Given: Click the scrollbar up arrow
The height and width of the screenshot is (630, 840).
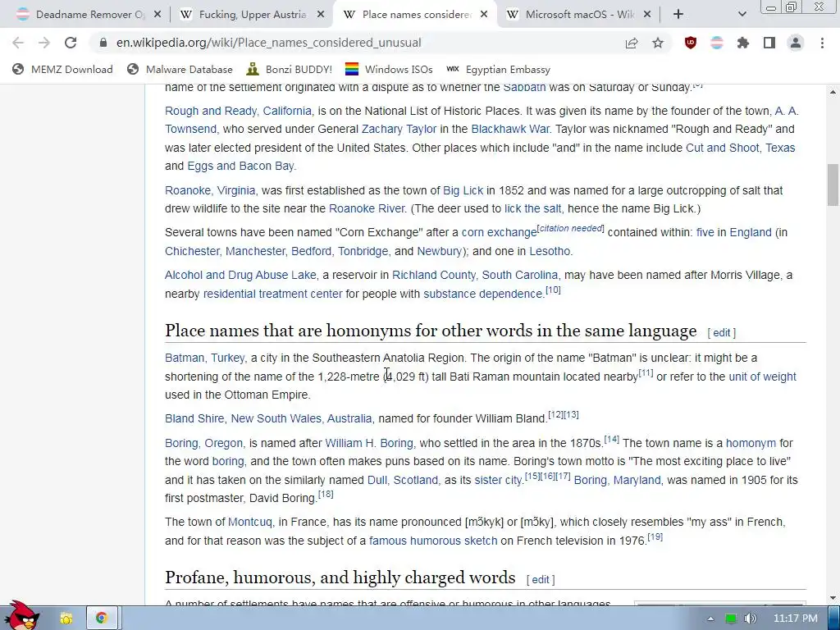Looking at the screenshot, I should tap(833, 92).
